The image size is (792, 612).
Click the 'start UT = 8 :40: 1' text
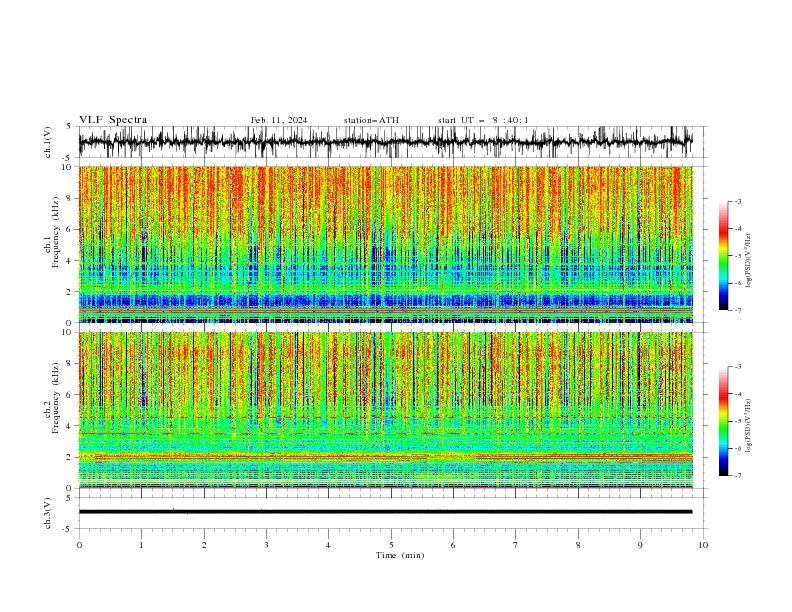point(483,120)
